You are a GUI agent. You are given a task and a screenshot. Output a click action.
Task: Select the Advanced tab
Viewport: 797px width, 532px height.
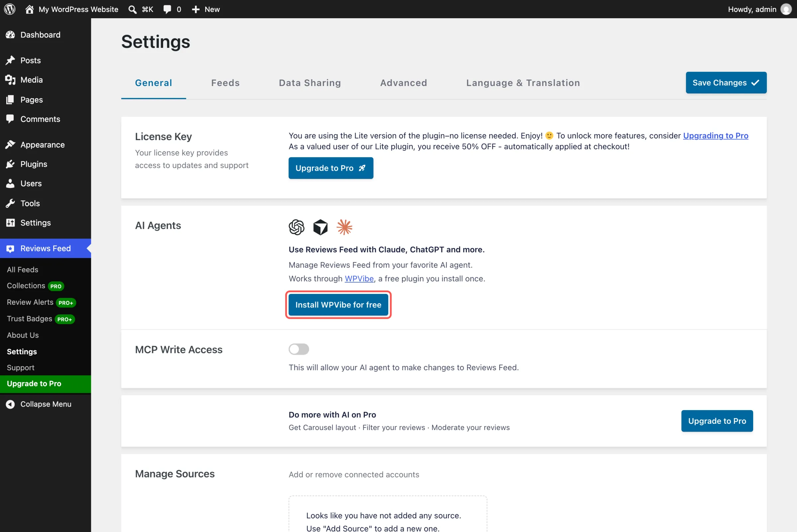(x=403, y=83)
